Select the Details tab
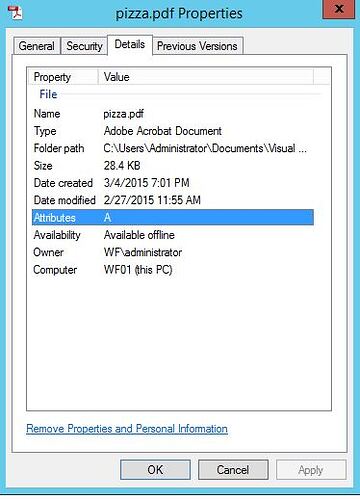Image resolution: width=360 pixels, height=500 pixels. (130, 44)
